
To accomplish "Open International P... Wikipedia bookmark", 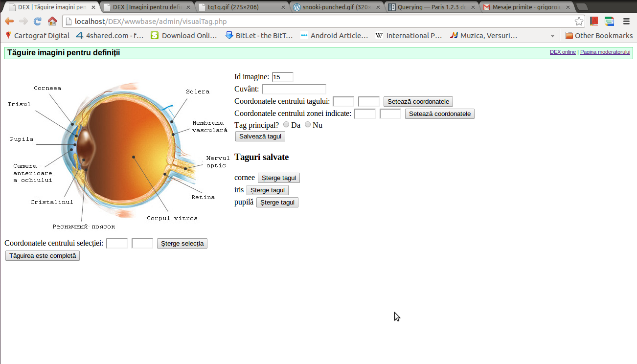I will point(409,35).
